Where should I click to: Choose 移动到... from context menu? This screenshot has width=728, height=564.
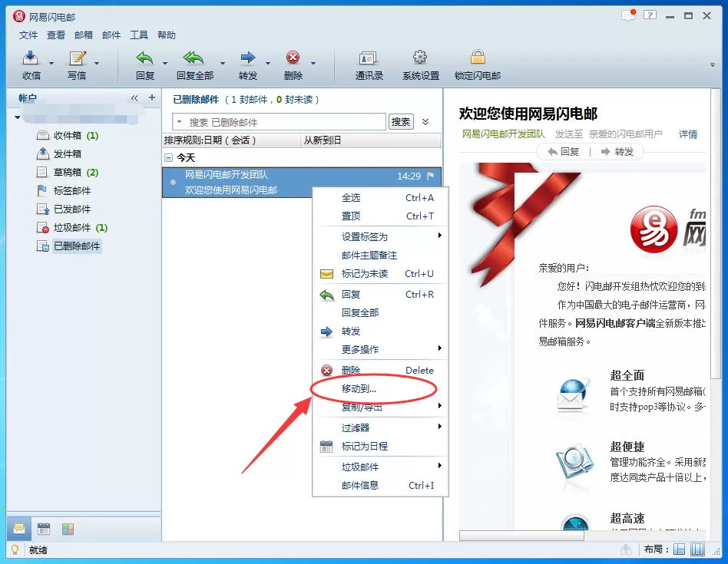(380, 389)
